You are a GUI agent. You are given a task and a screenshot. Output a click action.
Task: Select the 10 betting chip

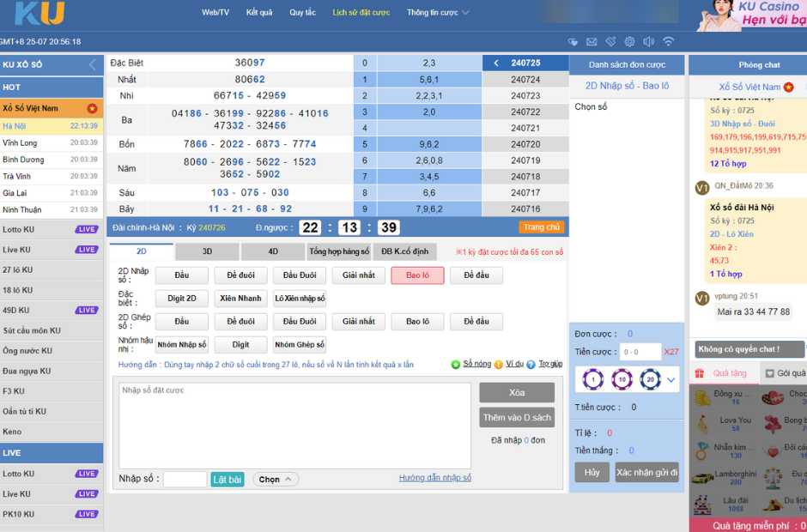[x=622, y=379]
